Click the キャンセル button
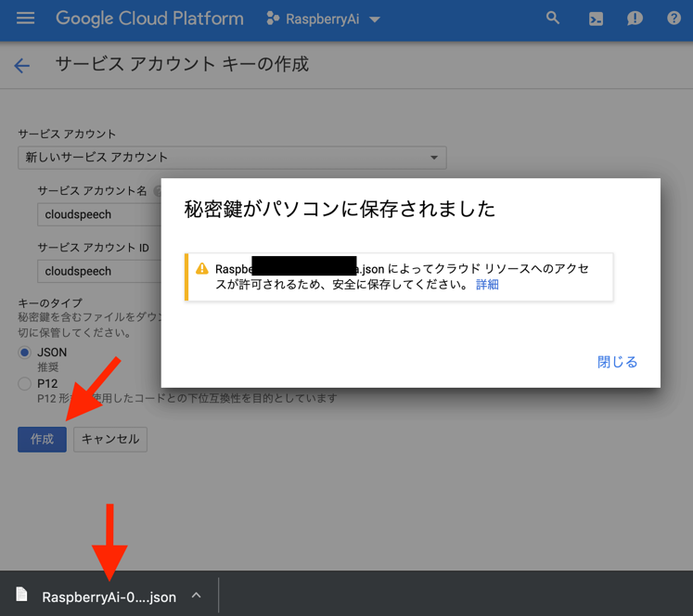 tap(110, 439)
